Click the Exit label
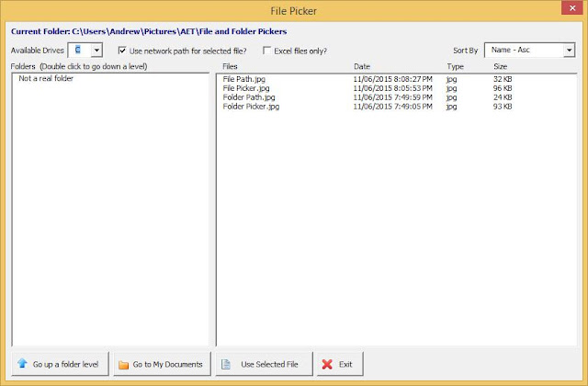The width and height of the screenshot is (588, 386). [x=345, y=364]
